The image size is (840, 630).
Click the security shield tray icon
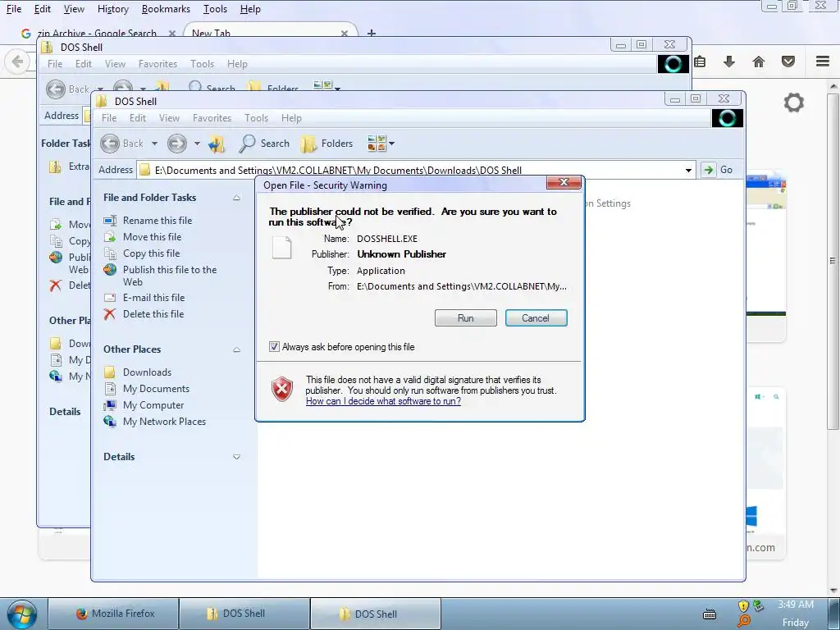pos(743,606)
